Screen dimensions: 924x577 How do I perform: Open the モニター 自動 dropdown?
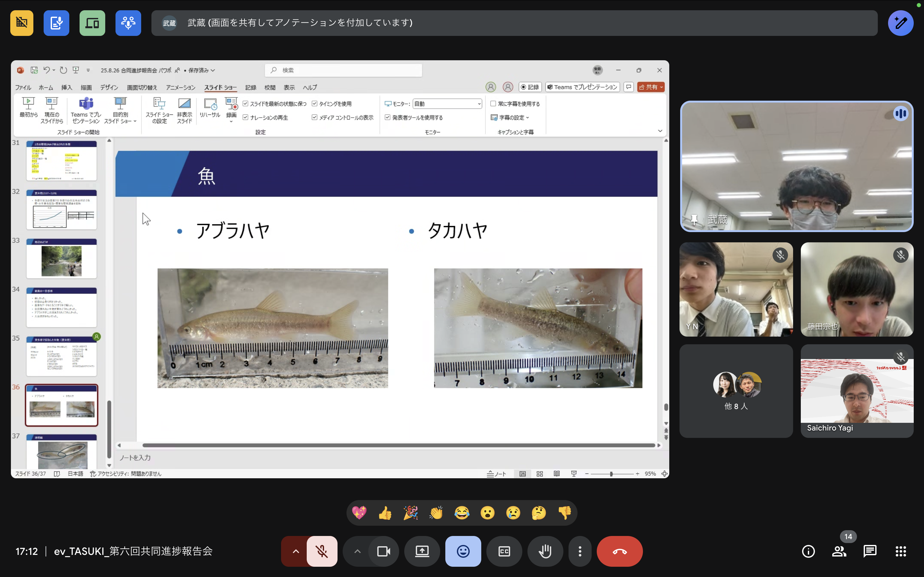pyautogui.click(x=447, y=104)
